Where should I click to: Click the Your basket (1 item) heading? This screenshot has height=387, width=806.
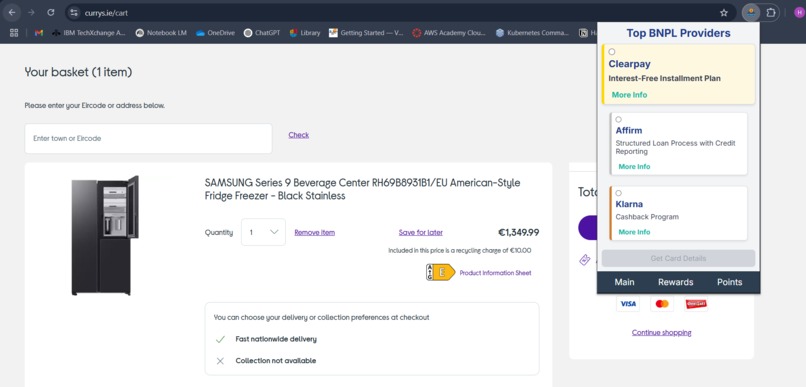pos(78,72)
